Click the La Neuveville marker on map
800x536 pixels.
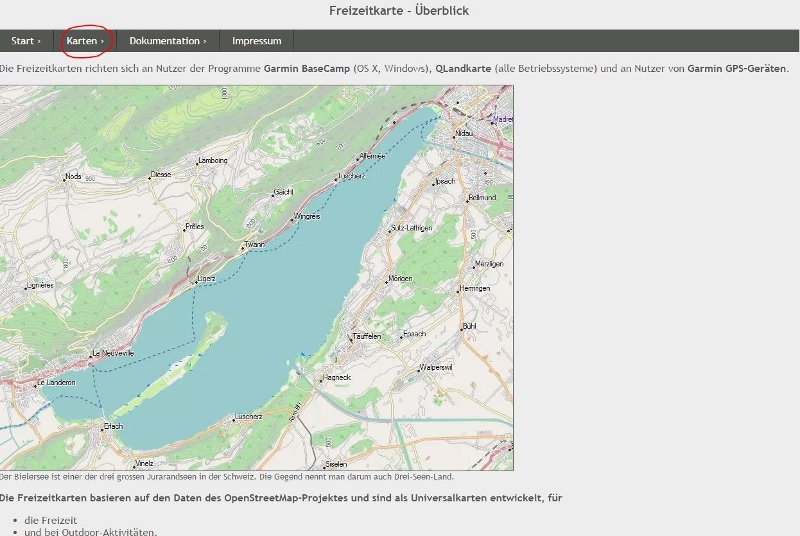(108, 353)
